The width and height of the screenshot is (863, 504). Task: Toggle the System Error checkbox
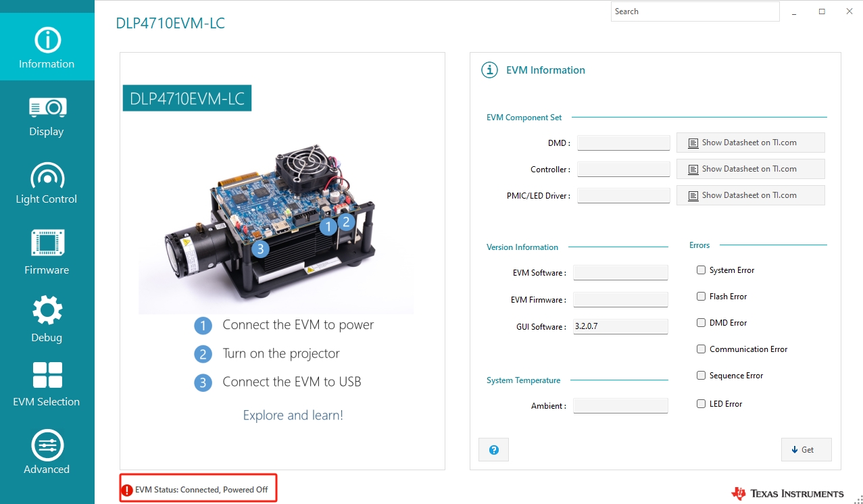coord(701,270)
